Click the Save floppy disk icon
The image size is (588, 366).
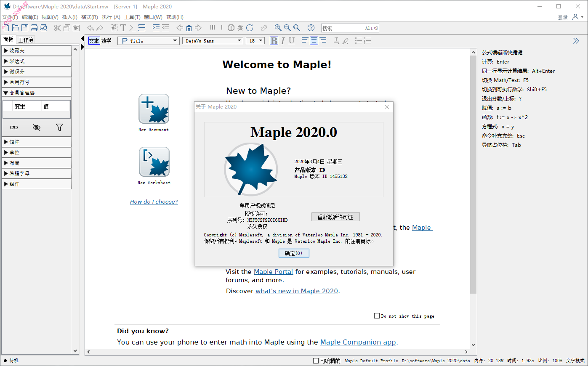25,28
